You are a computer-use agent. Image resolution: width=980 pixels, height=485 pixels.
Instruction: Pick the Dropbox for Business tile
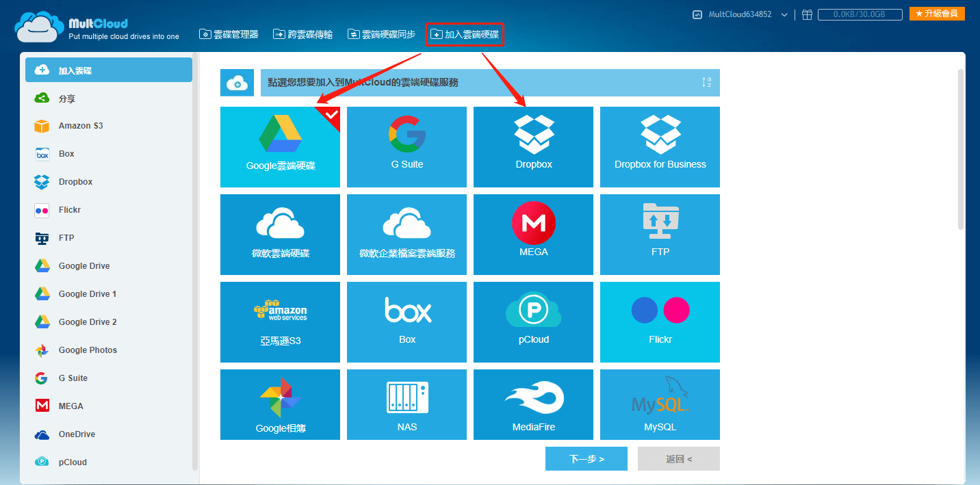coord(660,147)
